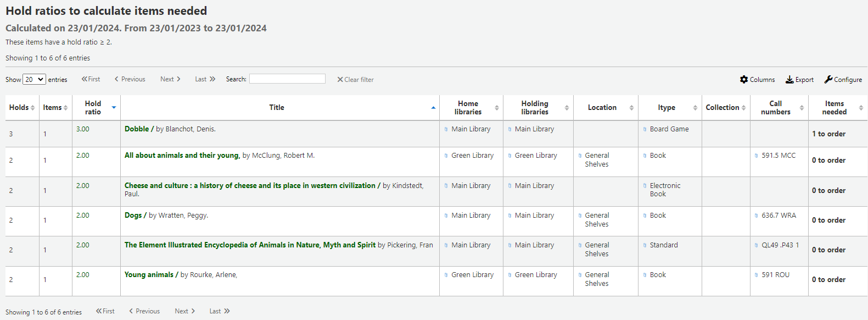
Task: Sort by the Holds column
Action: point(22,108)
